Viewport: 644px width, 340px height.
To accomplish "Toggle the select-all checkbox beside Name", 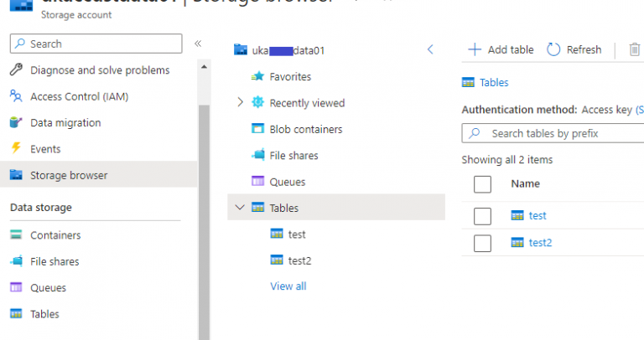I will tap(482, 184).
